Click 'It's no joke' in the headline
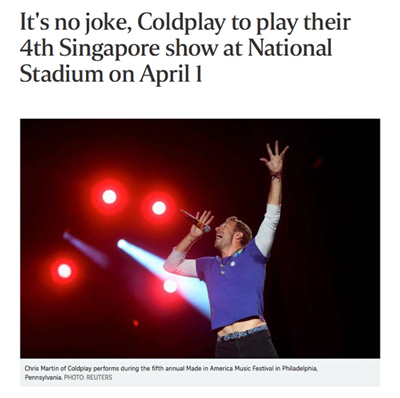 click(x=75, y=23)
